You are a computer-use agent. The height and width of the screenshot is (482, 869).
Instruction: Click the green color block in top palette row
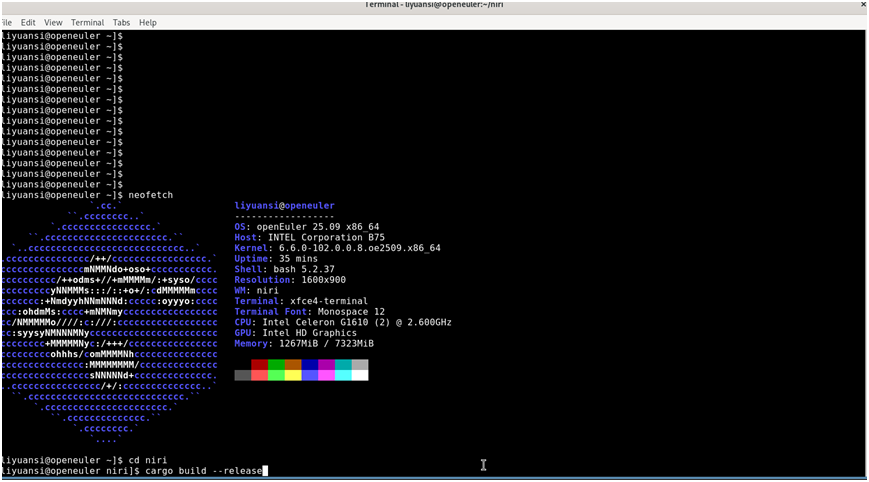276,365
